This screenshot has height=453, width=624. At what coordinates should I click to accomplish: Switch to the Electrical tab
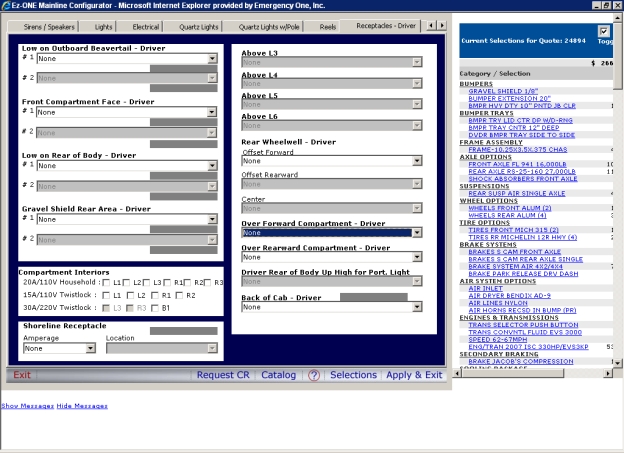[x=146, y=27]
